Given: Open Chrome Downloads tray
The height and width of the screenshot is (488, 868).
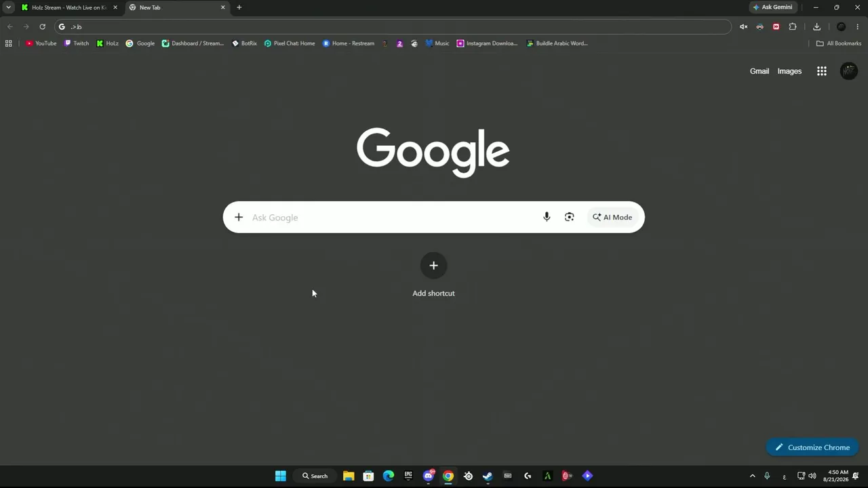Looking at the screenshot, I should (x=816, y=26).
